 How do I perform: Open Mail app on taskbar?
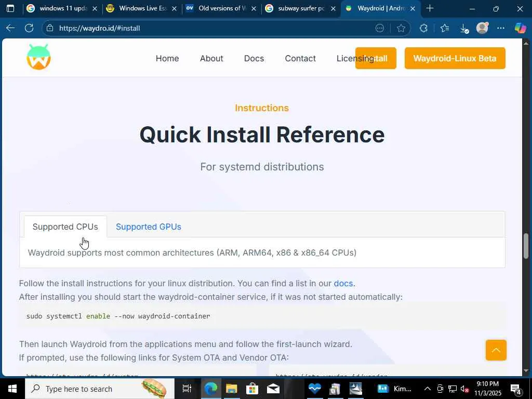click(x=273, y=389)
